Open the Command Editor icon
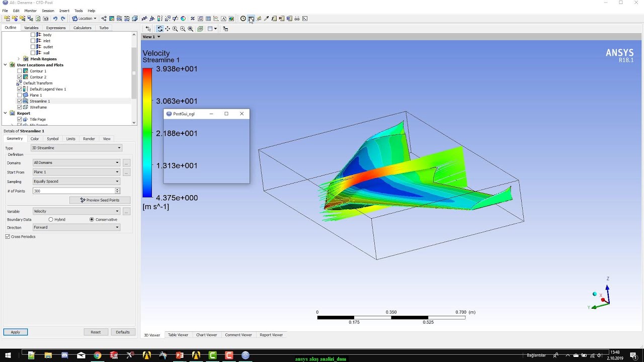The image size is (644, 362). tap(305, 19)
